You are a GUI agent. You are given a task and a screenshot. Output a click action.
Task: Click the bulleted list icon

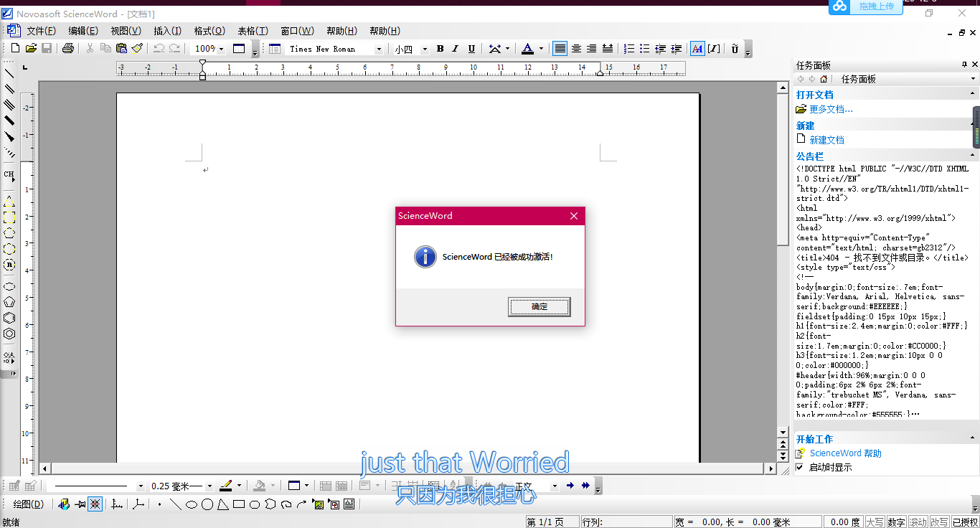[645, 49]
